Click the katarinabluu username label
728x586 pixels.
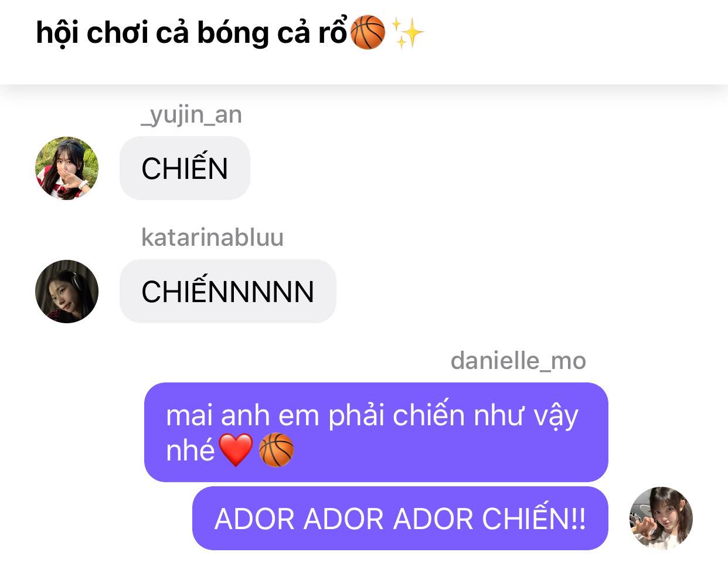click(213, 238)
